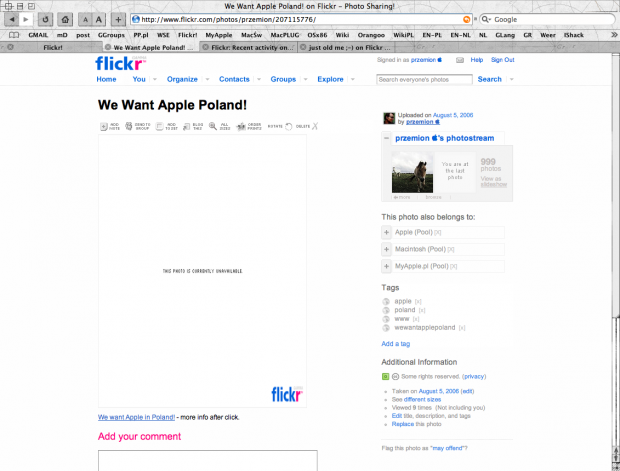Open the Help link
This screenshot has width=620, height=471.
point(476,60)
